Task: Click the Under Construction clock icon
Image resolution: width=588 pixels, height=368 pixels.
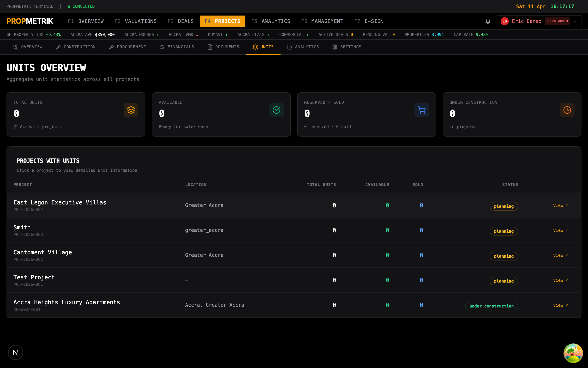Action: (x=567, y=110)
